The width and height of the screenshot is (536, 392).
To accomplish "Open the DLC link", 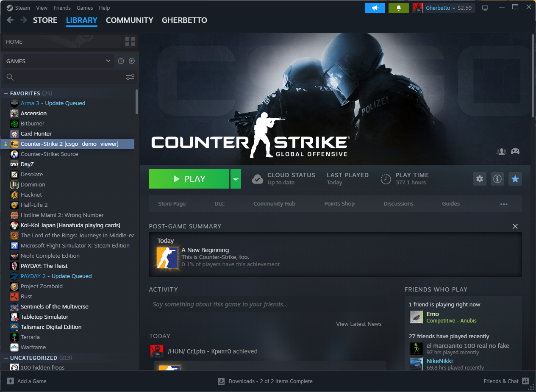I will (x=219, y=204).
